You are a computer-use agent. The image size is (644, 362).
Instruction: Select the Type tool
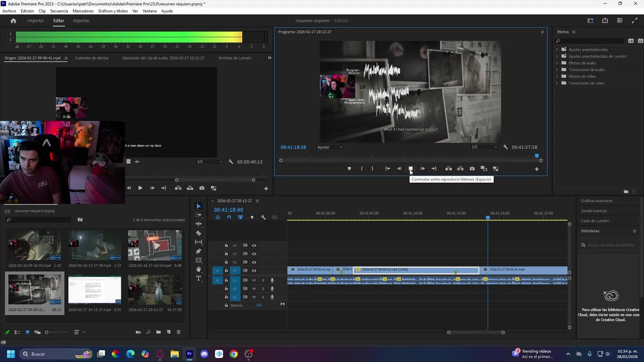198,279
